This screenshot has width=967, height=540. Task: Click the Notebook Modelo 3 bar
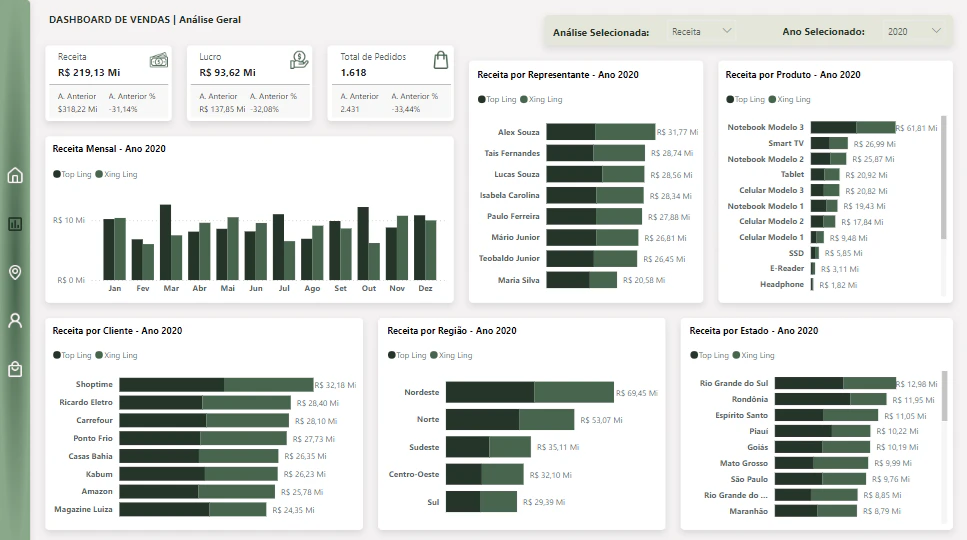click(853, 128)
